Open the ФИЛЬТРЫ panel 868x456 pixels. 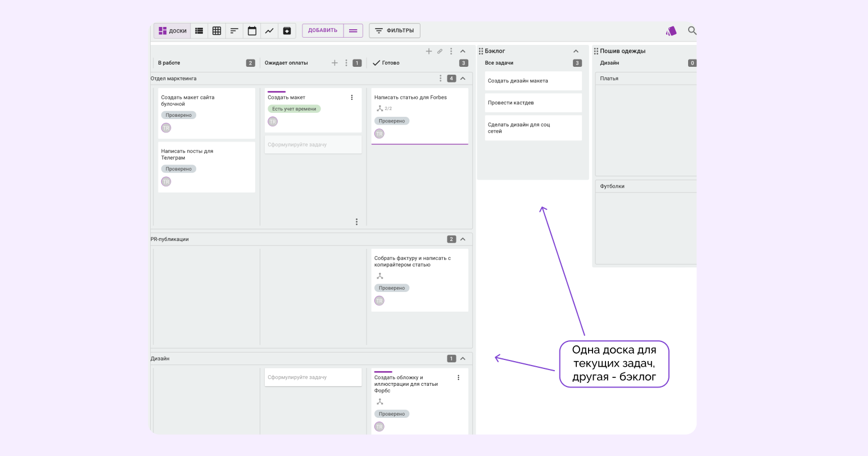point(394,30)
